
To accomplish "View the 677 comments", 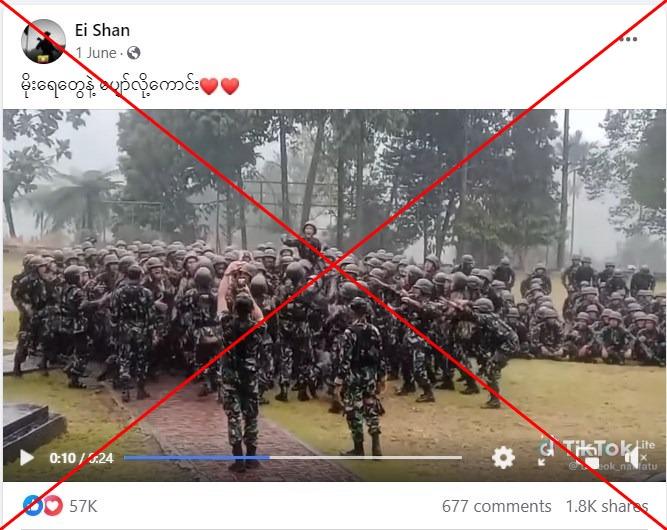I will 496,506.
